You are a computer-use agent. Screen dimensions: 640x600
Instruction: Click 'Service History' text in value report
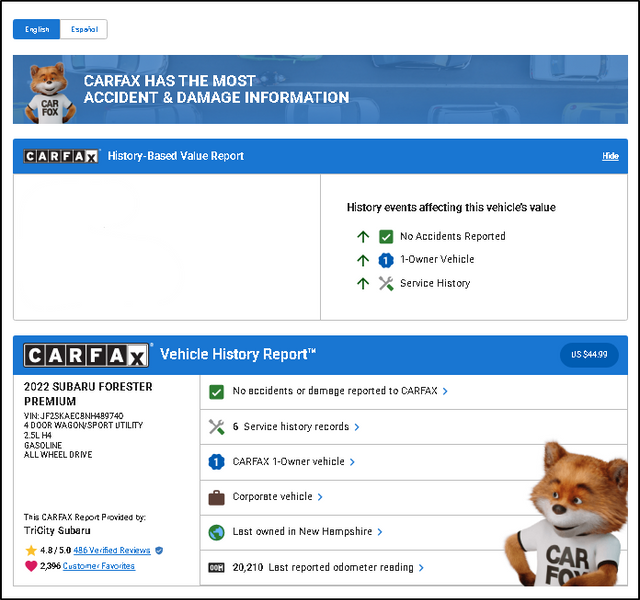[435, 283]
